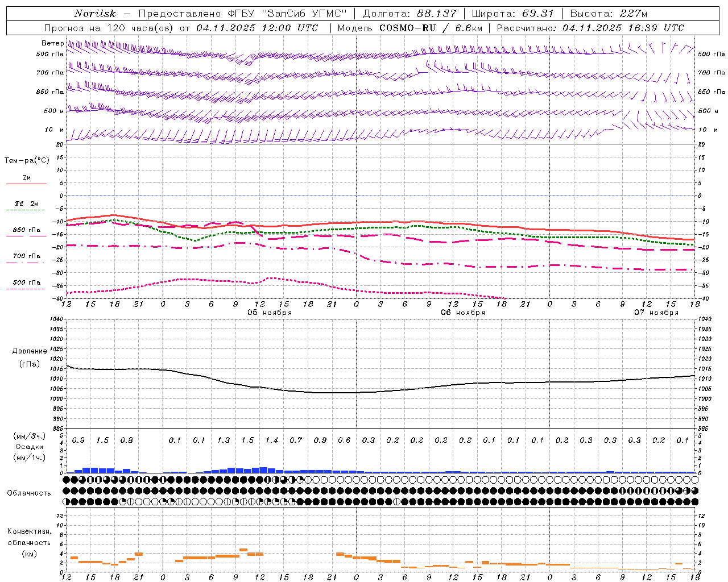The width and height of the screenshot is (728, 582).
Task: Click the "(гПа)" unit under Давление
Action: coord(30,364)
